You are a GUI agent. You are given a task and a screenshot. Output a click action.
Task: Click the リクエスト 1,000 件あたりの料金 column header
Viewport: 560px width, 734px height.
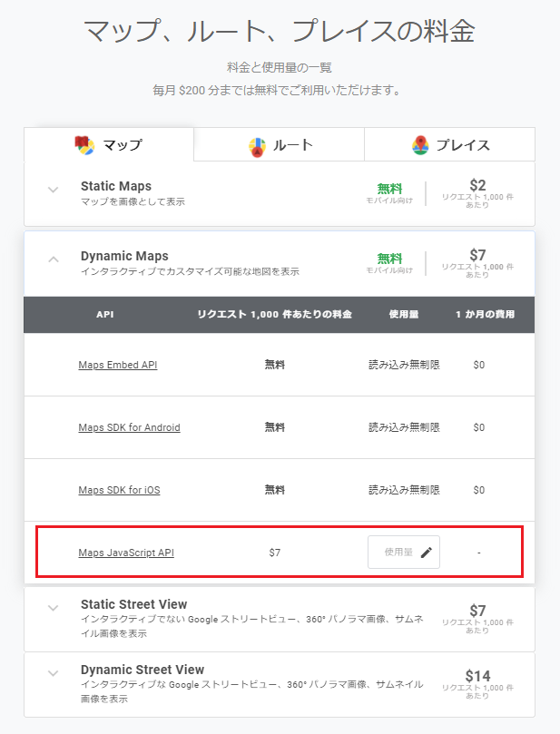coord(275,315)
